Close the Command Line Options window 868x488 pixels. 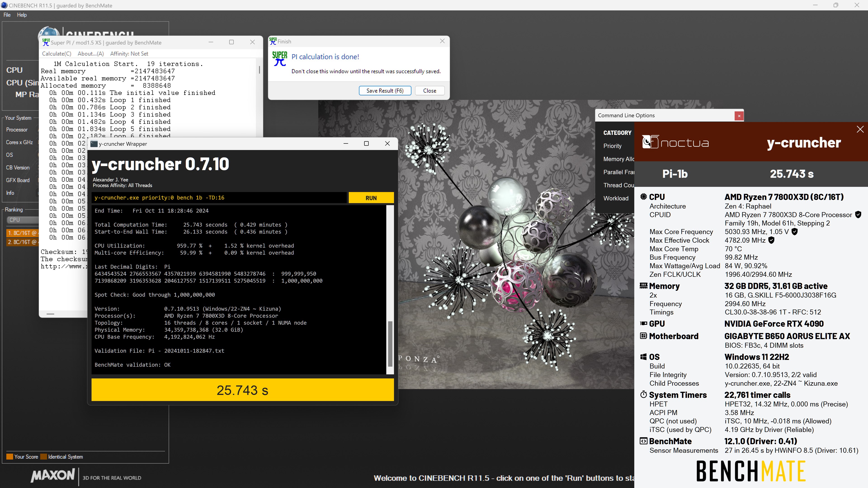point(739,115)
